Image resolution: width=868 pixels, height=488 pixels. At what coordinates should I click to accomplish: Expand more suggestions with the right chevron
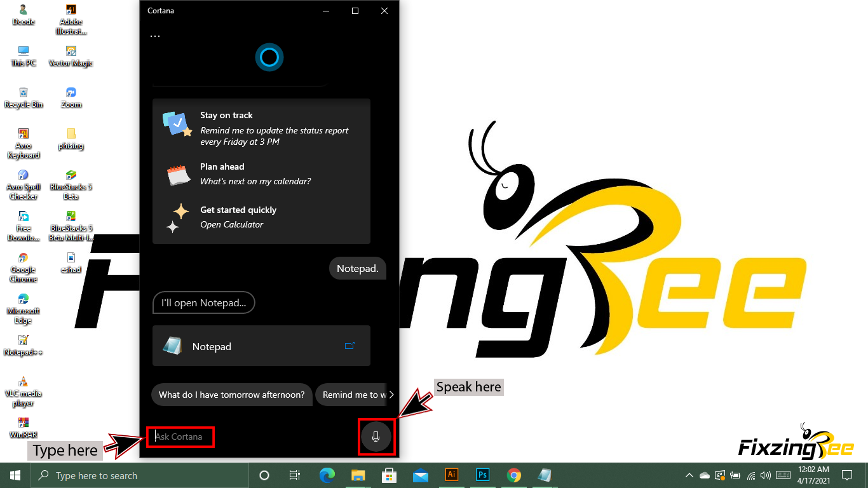pyautogui.click(x=391, y=395)
